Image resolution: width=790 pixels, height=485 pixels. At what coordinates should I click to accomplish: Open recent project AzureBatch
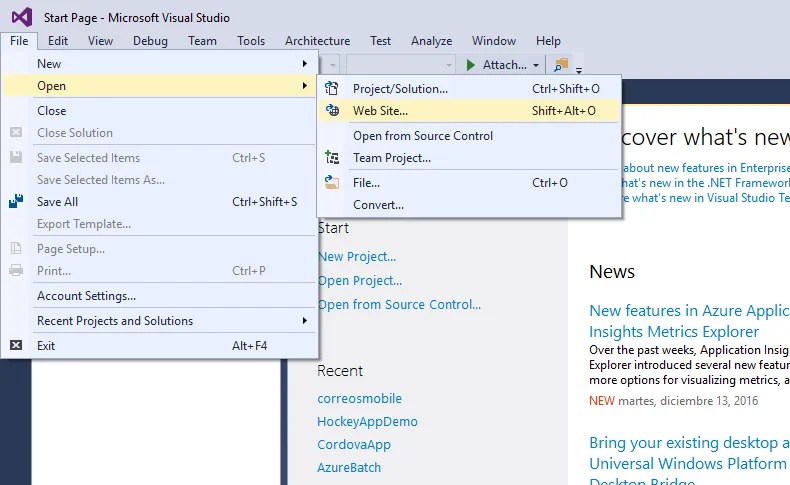pos(349,467)
